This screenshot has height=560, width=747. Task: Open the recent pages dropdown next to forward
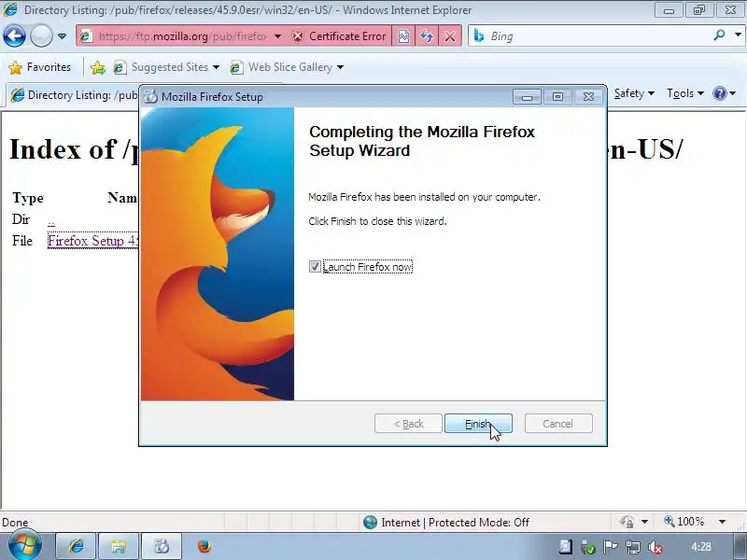point(62,36)
